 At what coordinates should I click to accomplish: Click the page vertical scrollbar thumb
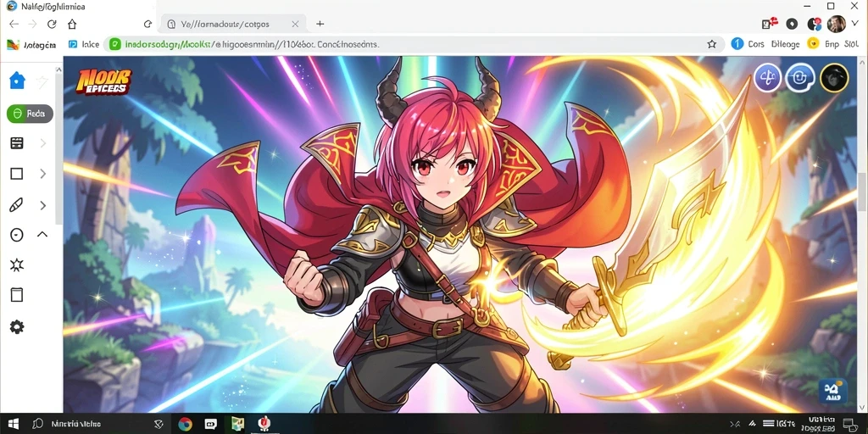click(862, 191)
